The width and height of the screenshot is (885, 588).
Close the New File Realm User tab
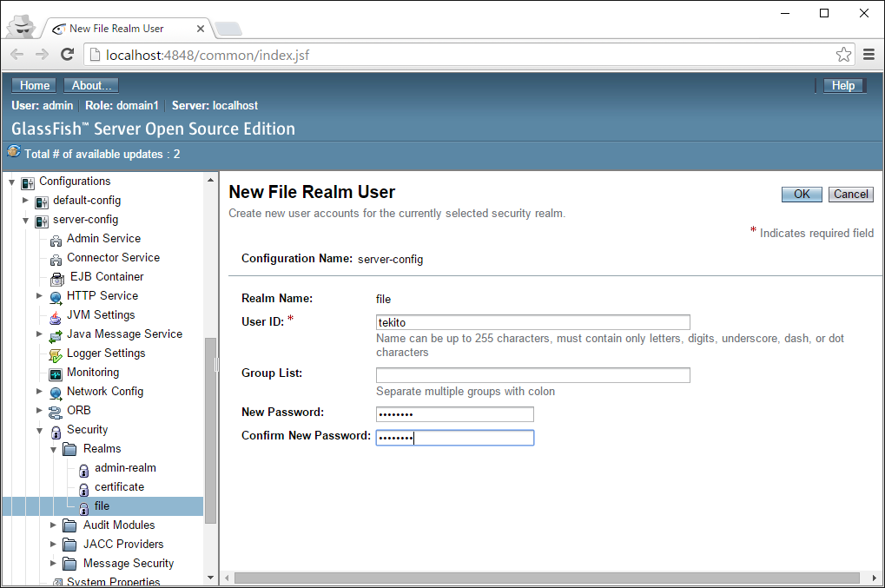tap(201, 28)
